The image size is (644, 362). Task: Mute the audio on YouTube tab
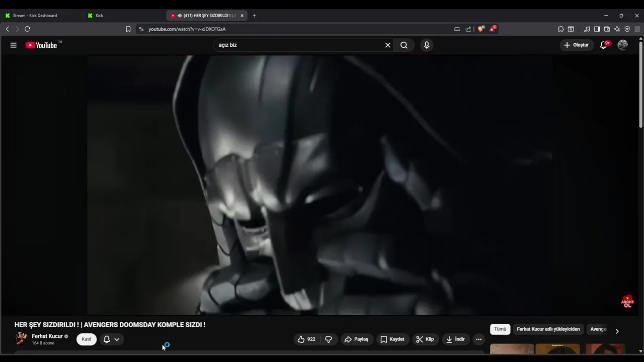point(180,16)
